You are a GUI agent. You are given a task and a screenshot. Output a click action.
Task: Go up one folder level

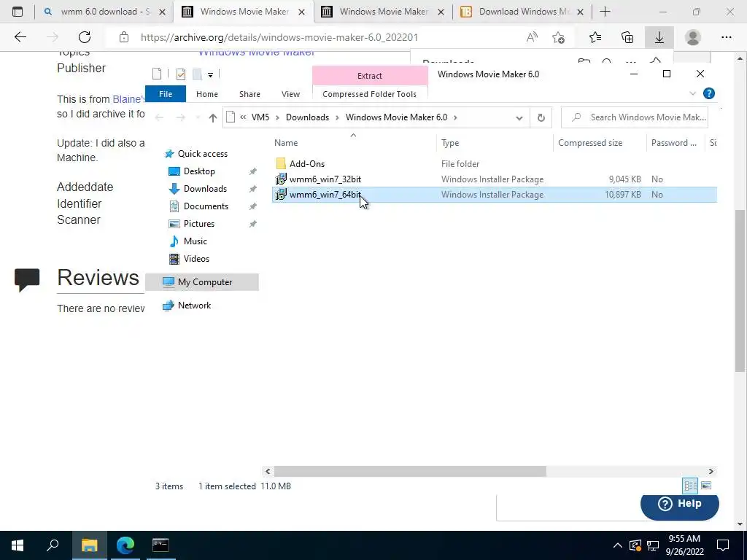212,117
